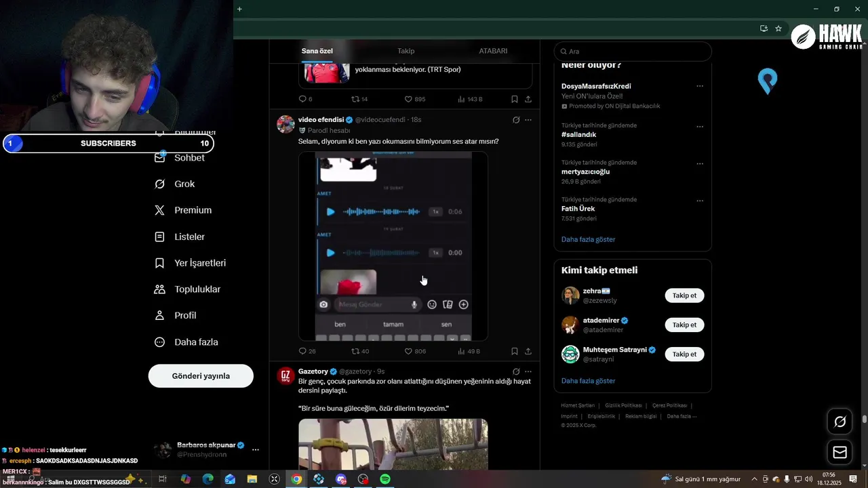The width and height of the screenshot is (868, 488).
Task: Open options for DosyaMasrafsızKredi promoted trend
Action: coord(700,86)
